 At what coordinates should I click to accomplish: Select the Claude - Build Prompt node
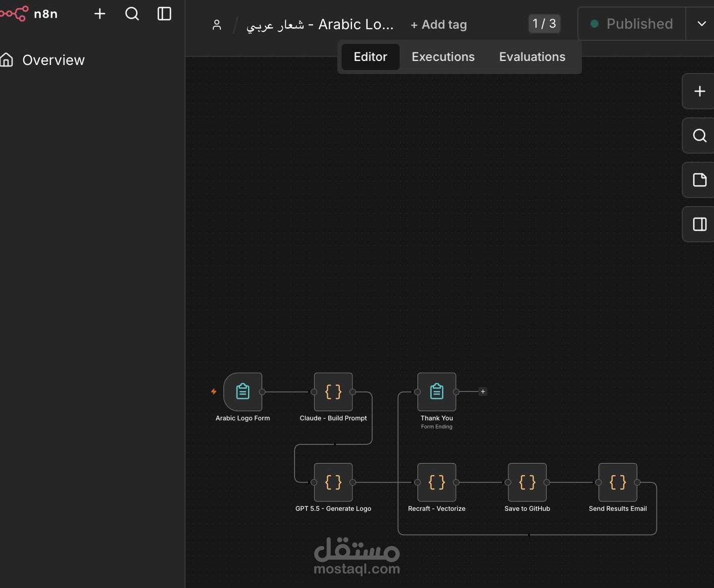coord(333,391)
